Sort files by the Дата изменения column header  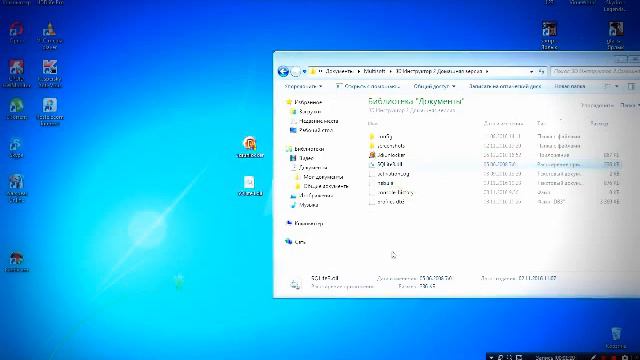pyautogui.click(x=503, y=123)
